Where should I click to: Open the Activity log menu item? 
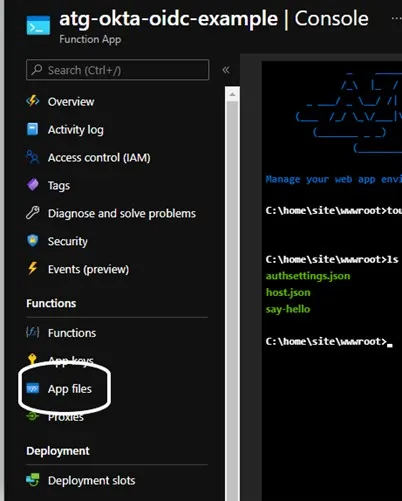76,129
